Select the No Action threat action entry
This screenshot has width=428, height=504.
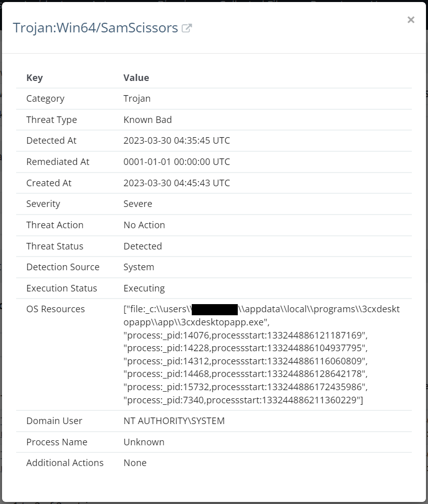pyautogui.click(x=144, y=225)
